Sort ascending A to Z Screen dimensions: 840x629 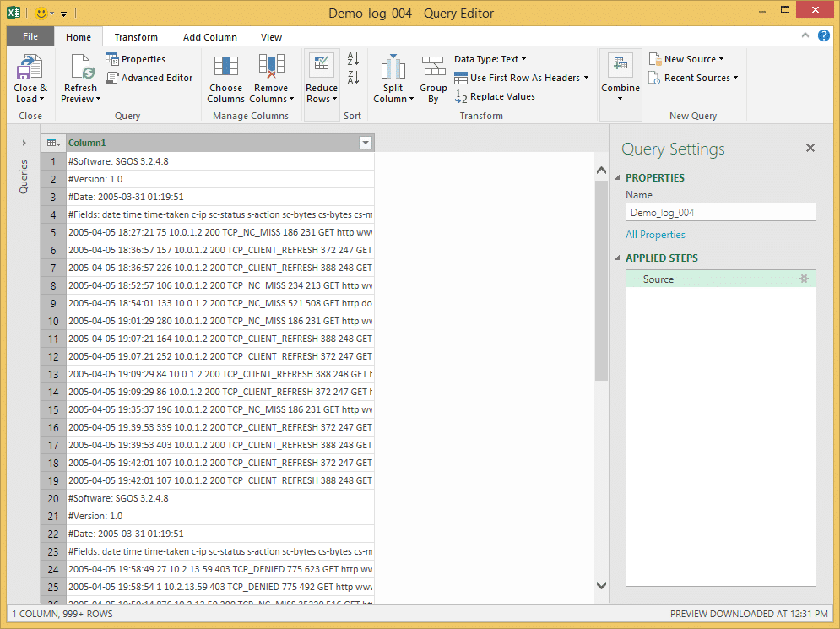pos(353,58)
